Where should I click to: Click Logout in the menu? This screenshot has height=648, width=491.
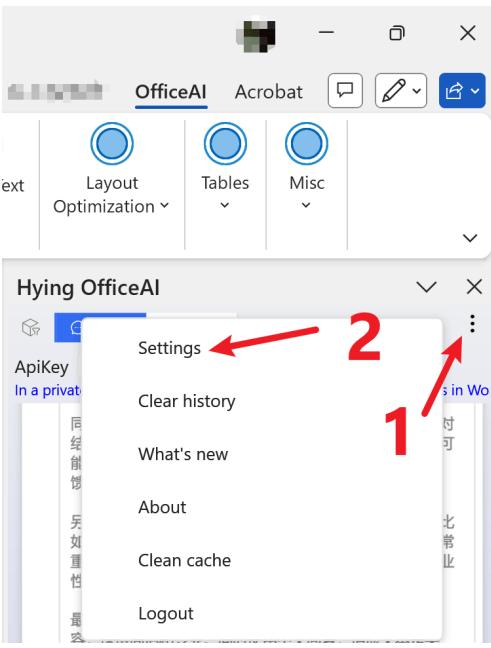point(166,614)
